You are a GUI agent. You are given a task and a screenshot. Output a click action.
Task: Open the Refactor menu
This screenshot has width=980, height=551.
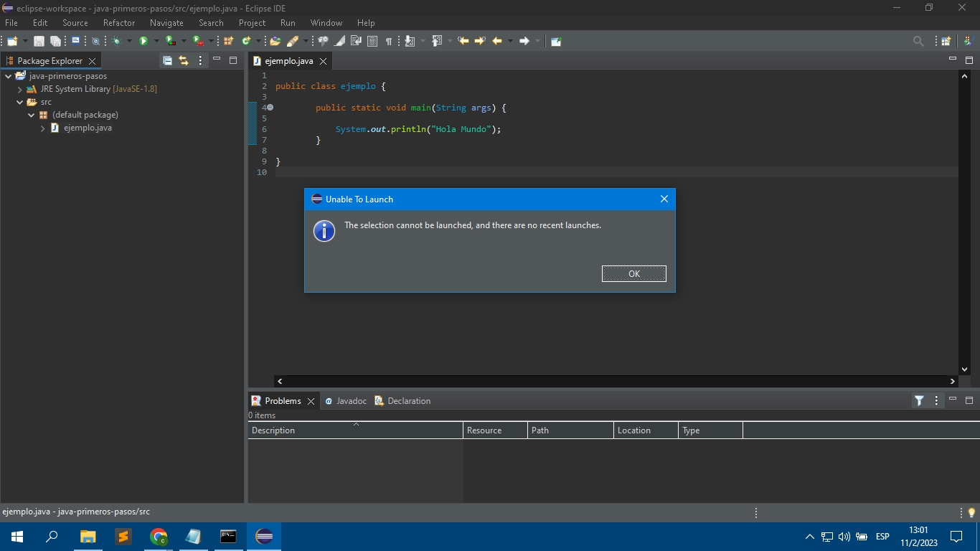point(119,23)
